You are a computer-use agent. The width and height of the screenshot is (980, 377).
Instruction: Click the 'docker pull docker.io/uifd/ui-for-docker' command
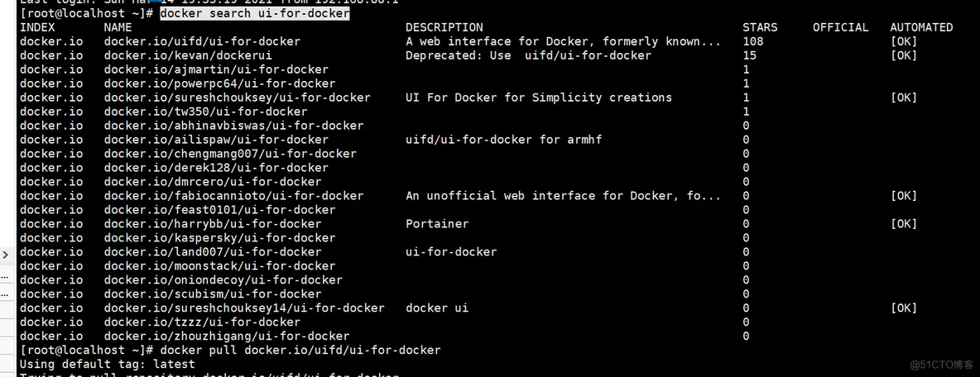click(x=300, y=351)
